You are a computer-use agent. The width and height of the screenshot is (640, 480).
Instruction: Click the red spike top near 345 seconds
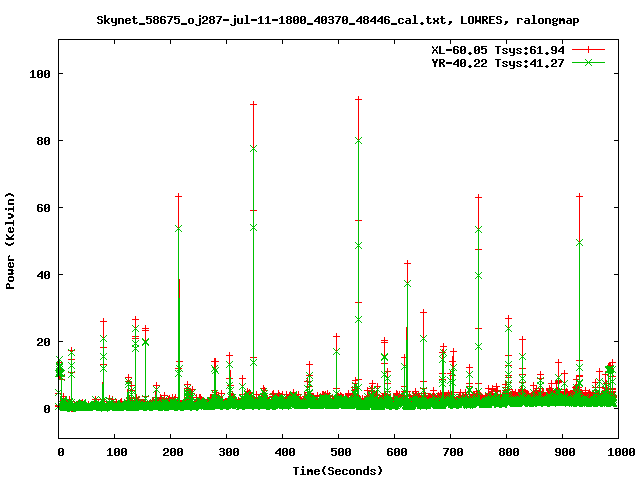coord(253,104)
